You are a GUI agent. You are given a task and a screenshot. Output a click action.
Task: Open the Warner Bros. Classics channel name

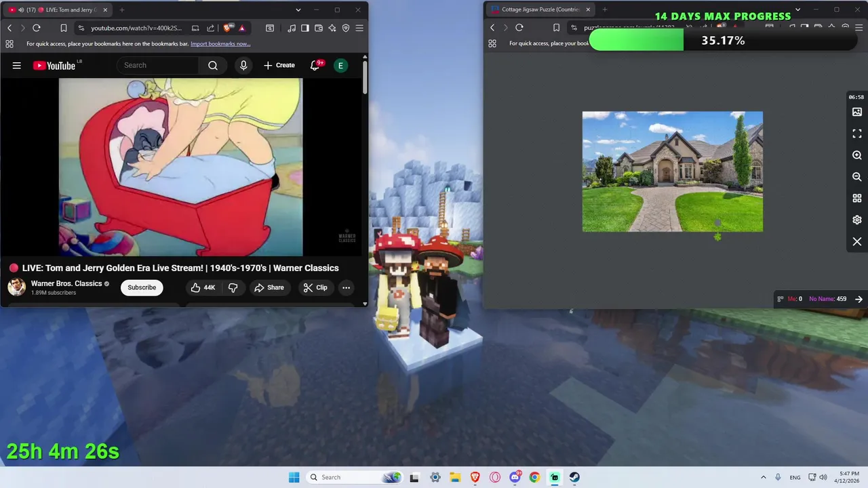(66, 283)
